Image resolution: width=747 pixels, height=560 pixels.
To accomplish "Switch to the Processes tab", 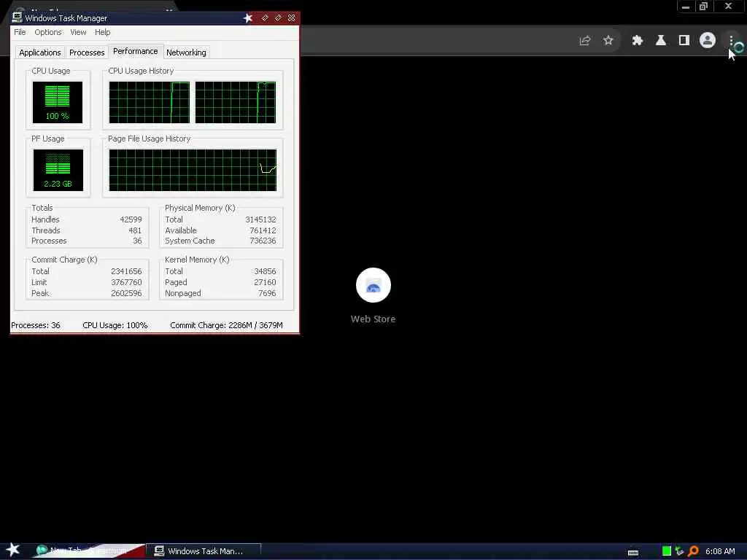I will tap(87, 52).
